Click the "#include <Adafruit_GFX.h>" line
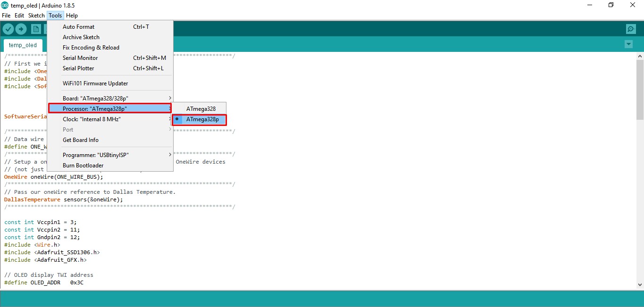 pos(45,260)
